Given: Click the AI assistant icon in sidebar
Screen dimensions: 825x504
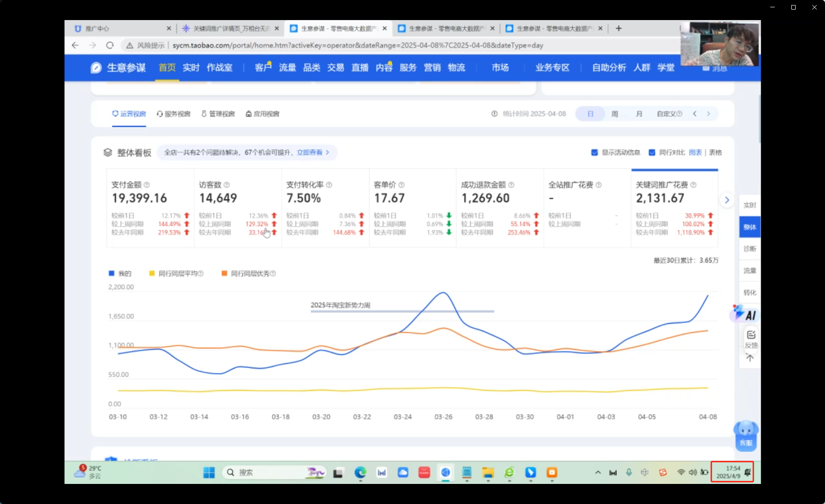Looking at the screenshot, I should point(745,314).
